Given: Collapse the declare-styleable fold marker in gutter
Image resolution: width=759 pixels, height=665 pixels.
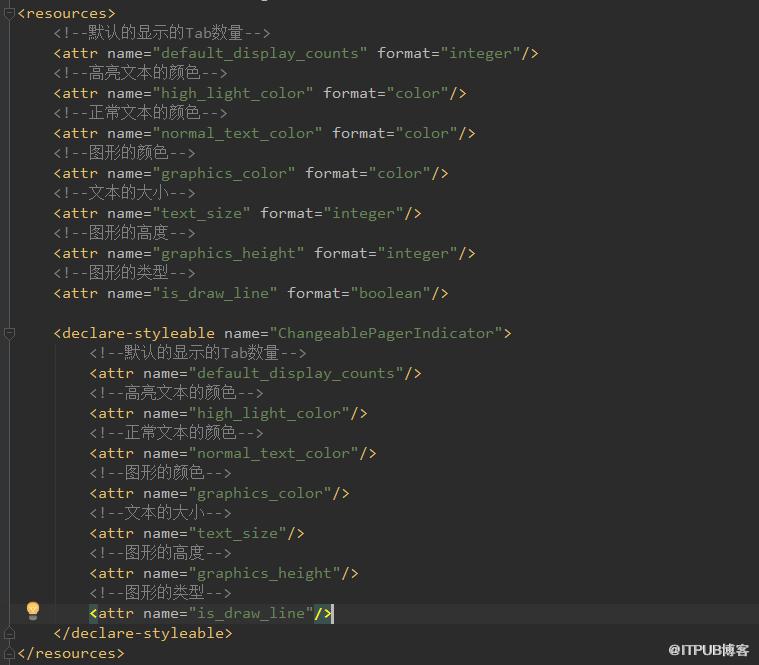Looking at the screenshot, I should point(9,333).
